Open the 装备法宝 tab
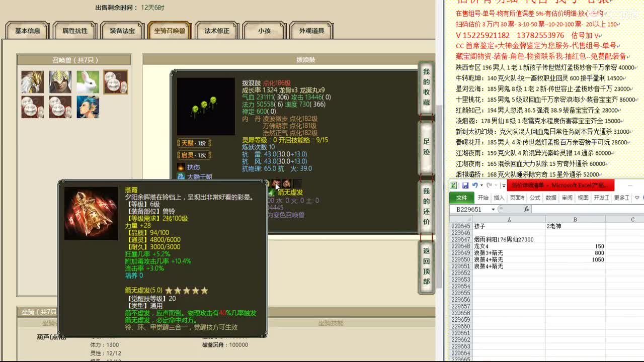Viewport: 644px width, 362px height. tap(122, 31)
